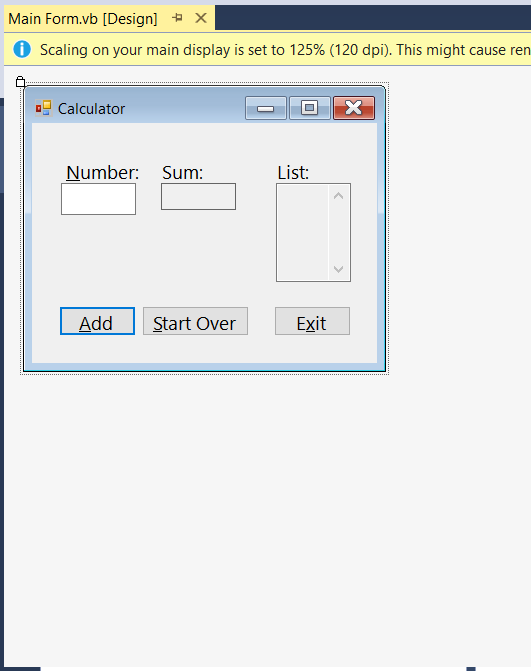Select the Calculator title bar text
The height and width of the screenshot is (671, 531).
[x=91, y=109]
